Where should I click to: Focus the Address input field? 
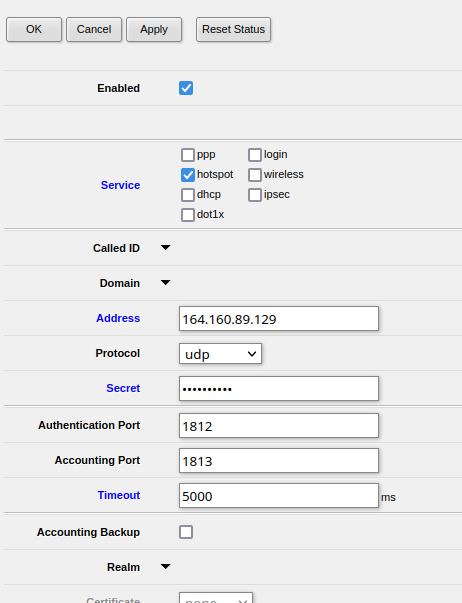pyautogui.click(x=279, y=318)
